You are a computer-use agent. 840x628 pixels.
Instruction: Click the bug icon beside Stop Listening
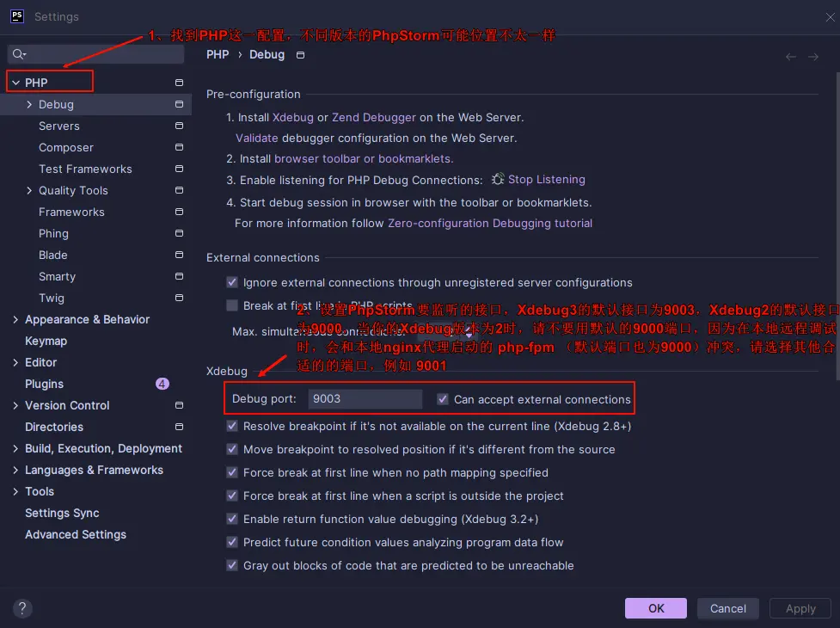click(498, 179)
